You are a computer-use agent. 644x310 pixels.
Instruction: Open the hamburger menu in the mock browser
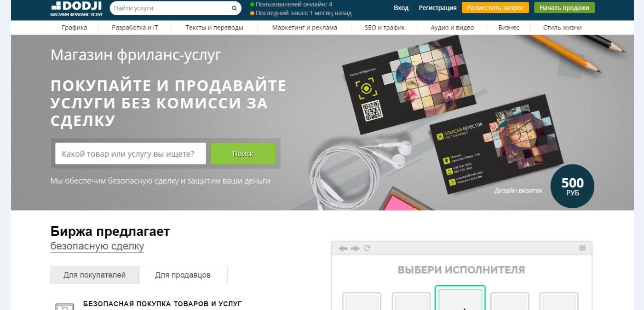tap(582, 248)
